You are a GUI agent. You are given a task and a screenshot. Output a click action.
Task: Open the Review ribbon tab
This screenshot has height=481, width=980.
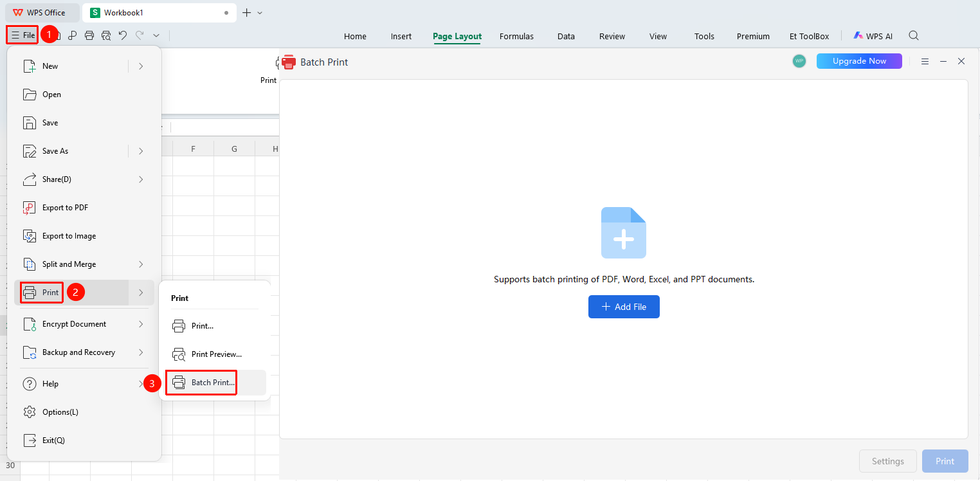point(612,37)
